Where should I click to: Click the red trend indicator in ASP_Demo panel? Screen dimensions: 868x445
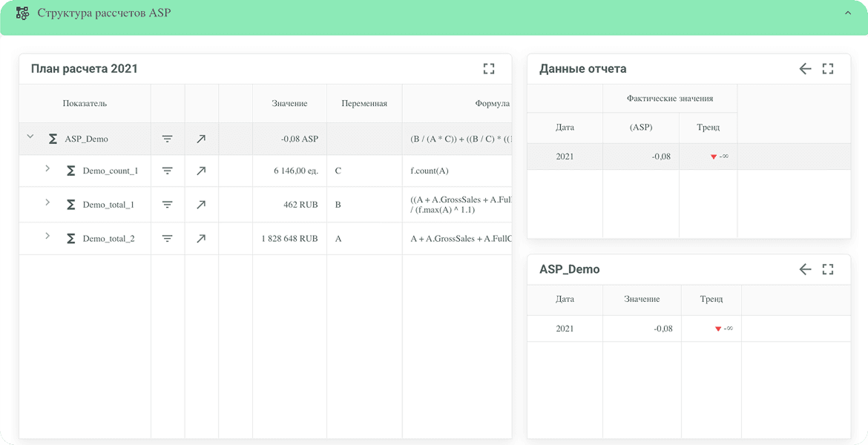coord(718,329)
